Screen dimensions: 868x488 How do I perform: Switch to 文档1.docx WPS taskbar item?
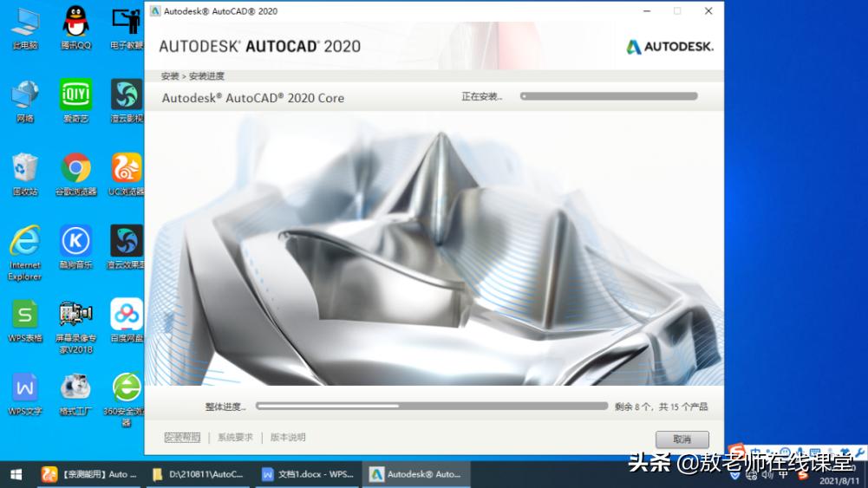309,474
